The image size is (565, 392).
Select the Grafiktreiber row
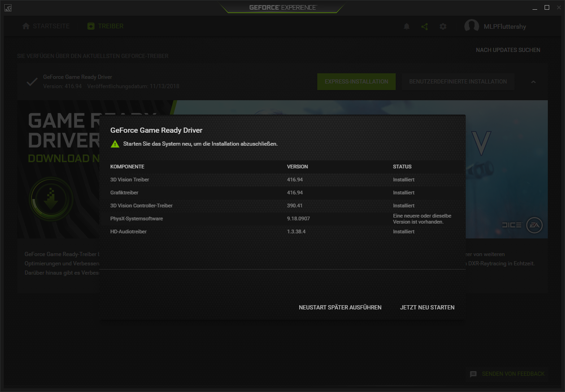[282, 193]
